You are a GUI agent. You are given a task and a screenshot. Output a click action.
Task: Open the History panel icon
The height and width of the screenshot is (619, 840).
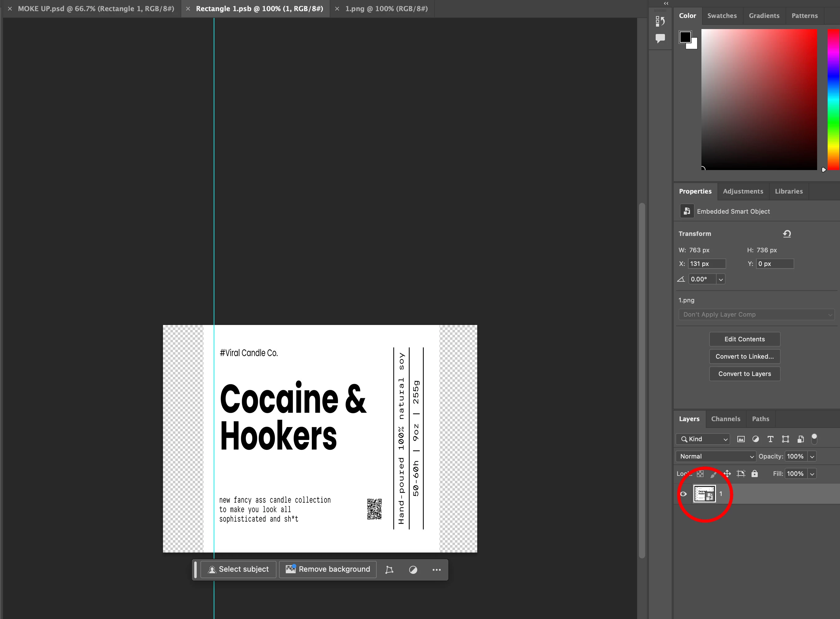coord(660,22)
